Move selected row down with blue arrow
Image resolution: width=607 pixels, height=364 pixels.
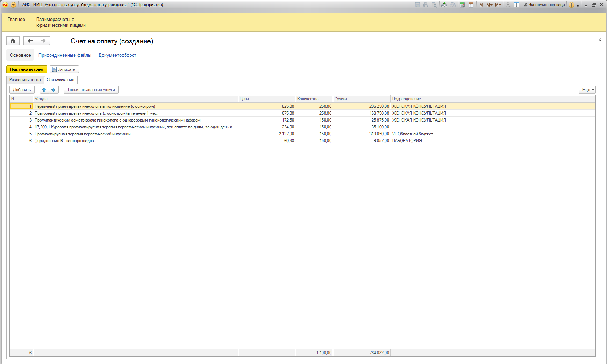click(x=54, y=90)
